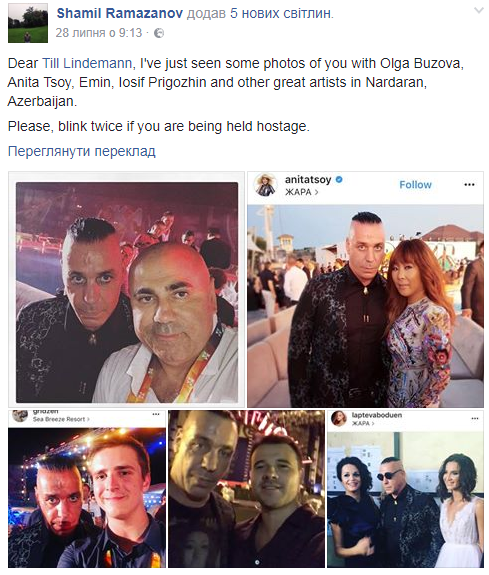The width and height of the screenshot is (489, 575).
Task: Click the anitatsoy avatar icon
Action: click(x=266, y=185)
